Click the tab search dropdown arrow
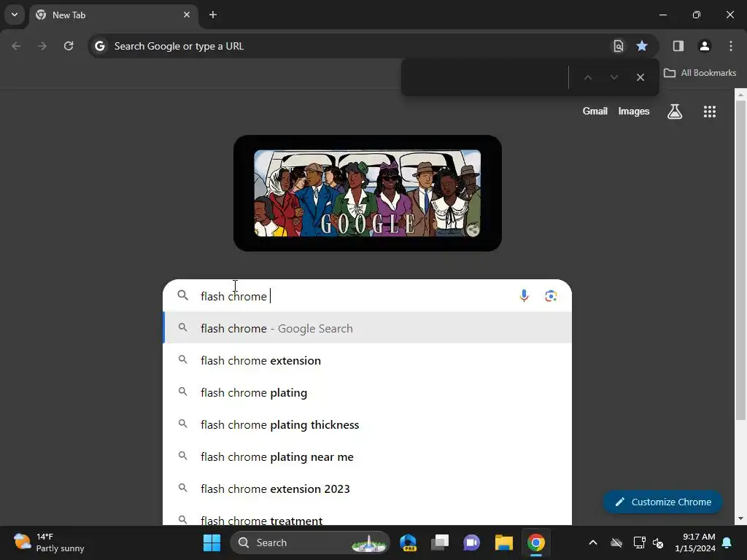 [x=15, y=15]
